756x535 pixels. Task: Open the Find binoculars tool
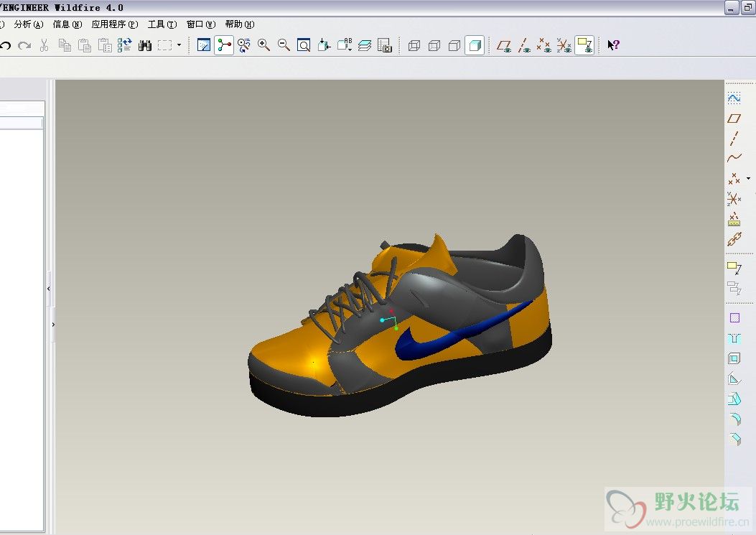(x=144, y=45)
